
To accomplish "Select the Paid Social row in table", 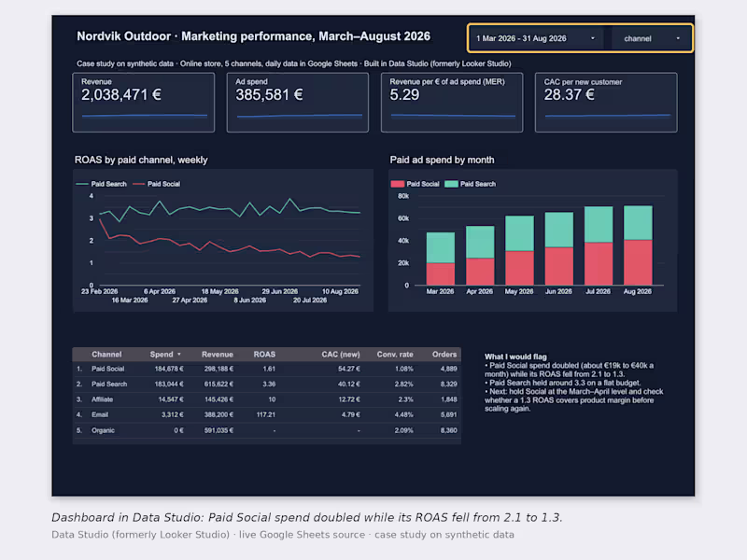I will click(x=267, y=369).
